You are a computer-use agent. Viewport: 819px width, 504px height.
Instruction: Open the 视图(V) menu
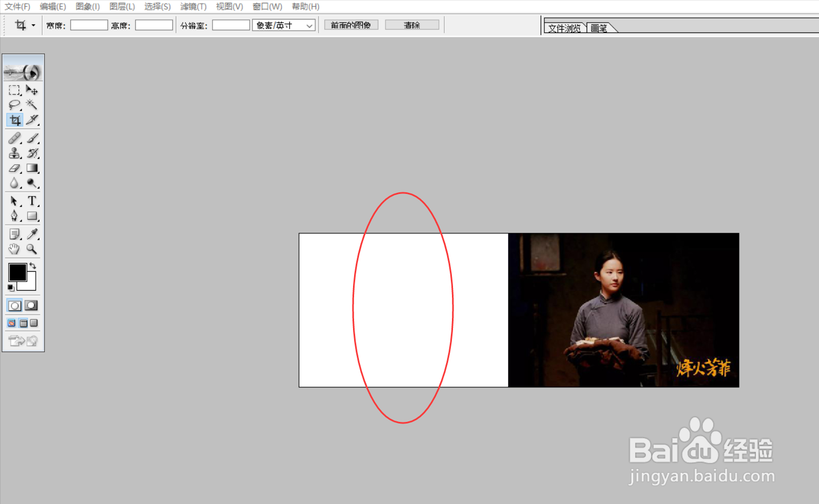229,6
